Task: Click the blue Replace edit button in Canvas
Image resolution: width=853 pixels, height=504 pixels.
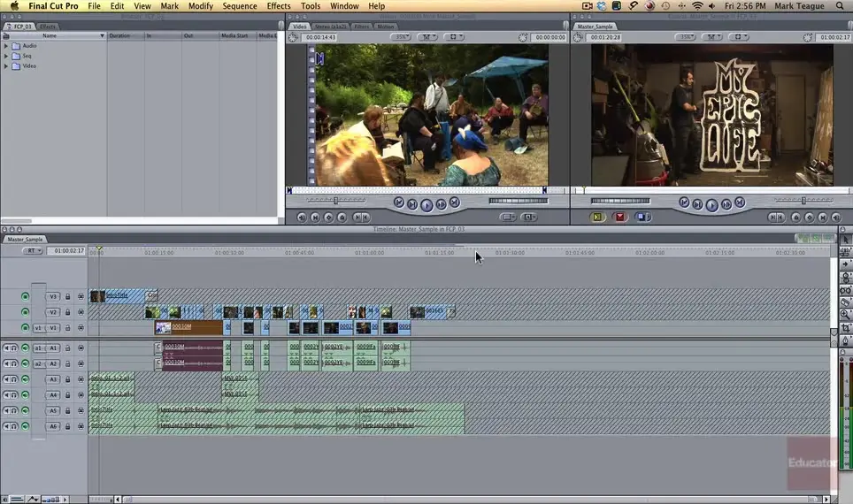Action: coord(642,217)
